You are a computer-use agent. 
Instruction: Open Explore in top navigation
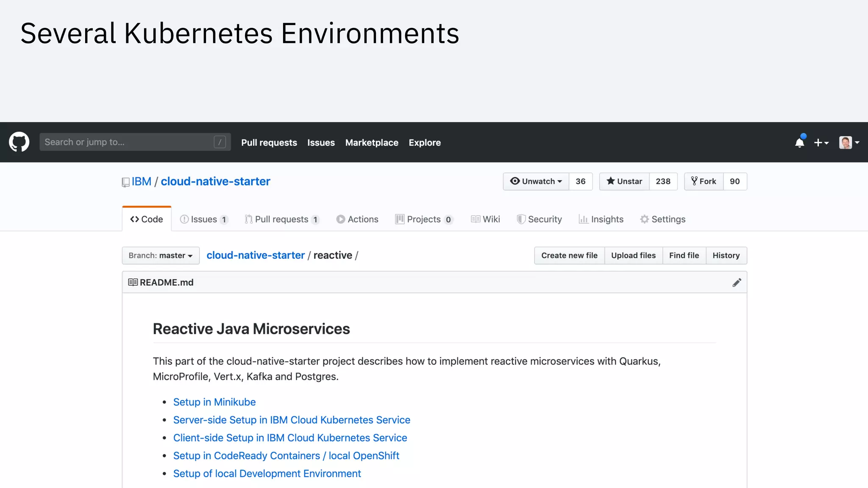pyautogui.click(x=425, y=142)
